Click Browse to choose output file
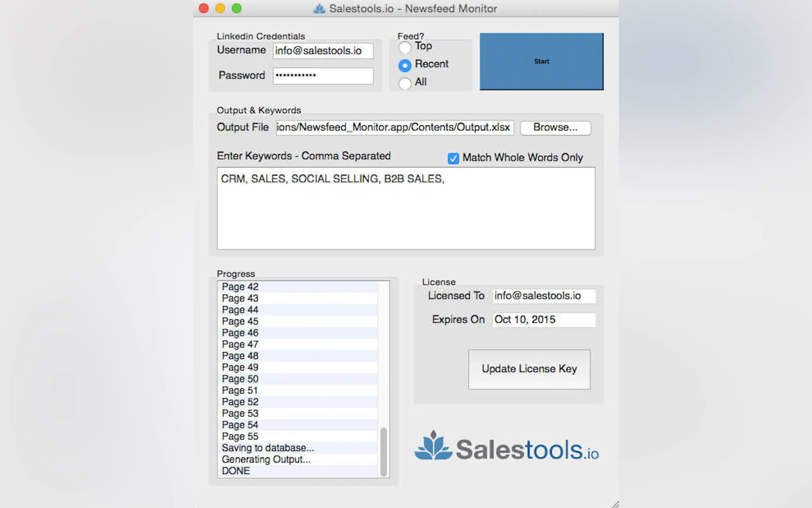 pyautogui.click(x=555, y=128)
